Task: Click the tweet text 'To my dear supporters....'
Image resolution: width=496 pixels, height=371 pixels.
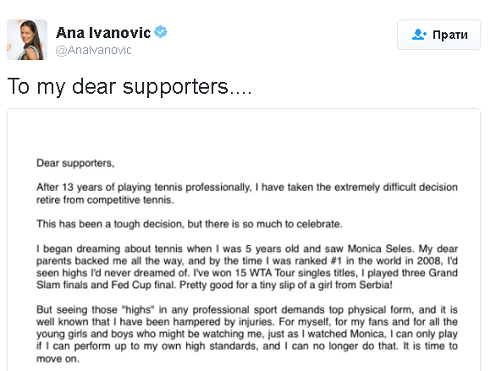Action: click(x=129, y=87)
